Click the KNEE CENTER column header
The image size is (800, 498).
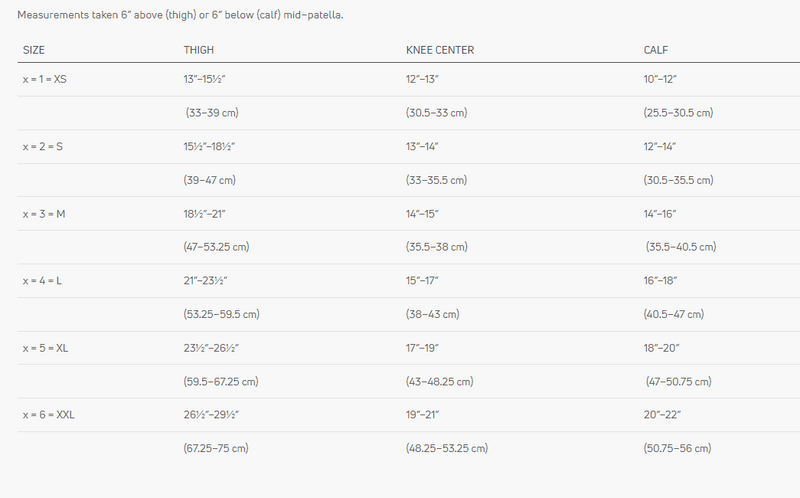tap(440, 50)
